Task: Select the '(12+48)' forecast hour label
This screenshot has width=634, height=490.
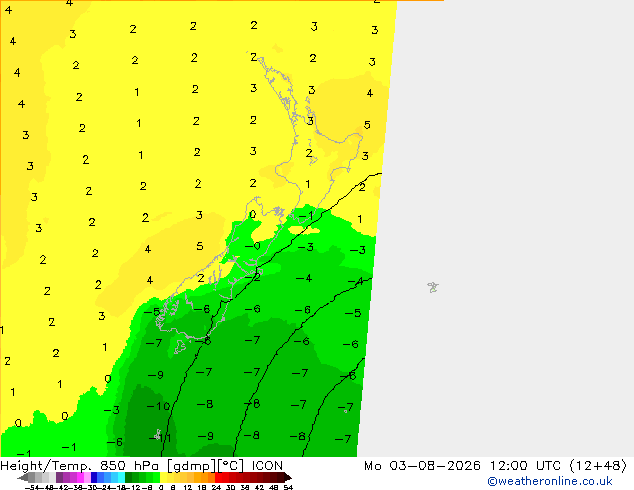Action: [598, 466]
